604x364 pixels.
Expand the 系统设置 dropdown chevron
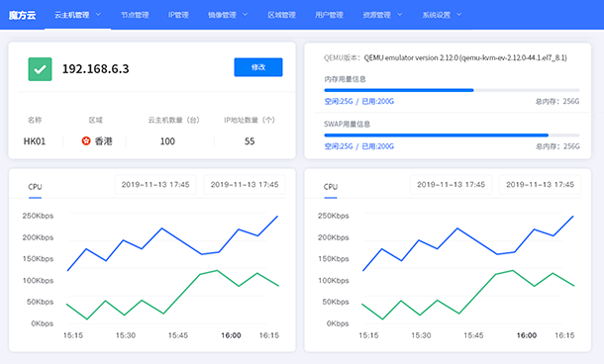(x=459, y=15)
